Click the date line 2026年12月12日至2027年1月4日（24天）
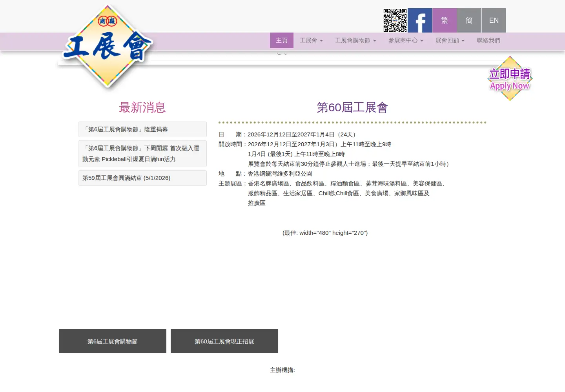This screenshot has height=392, width=565. (303, 134)
